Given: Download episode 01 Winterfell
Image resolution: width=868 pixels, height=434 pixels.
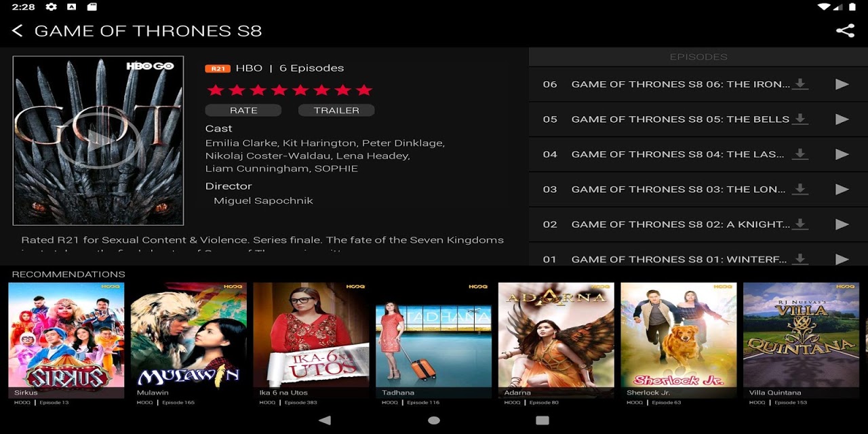Looking at the screenshot, I should [800, 258].
